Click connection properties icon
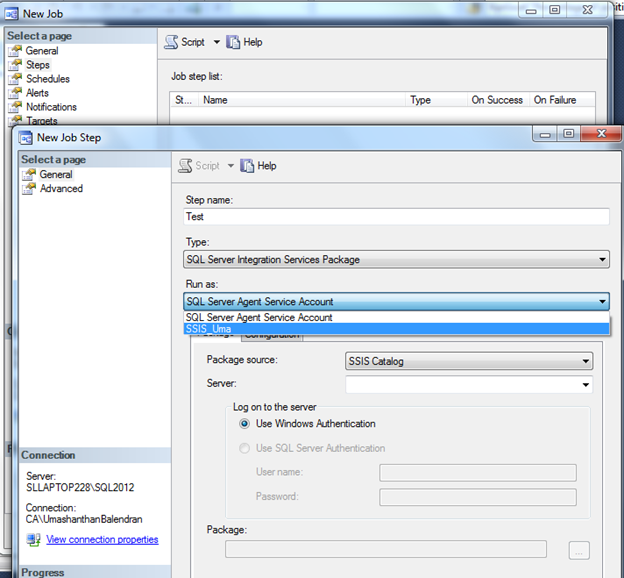Viewport: 624px width, 578px height. pos(33,540)
